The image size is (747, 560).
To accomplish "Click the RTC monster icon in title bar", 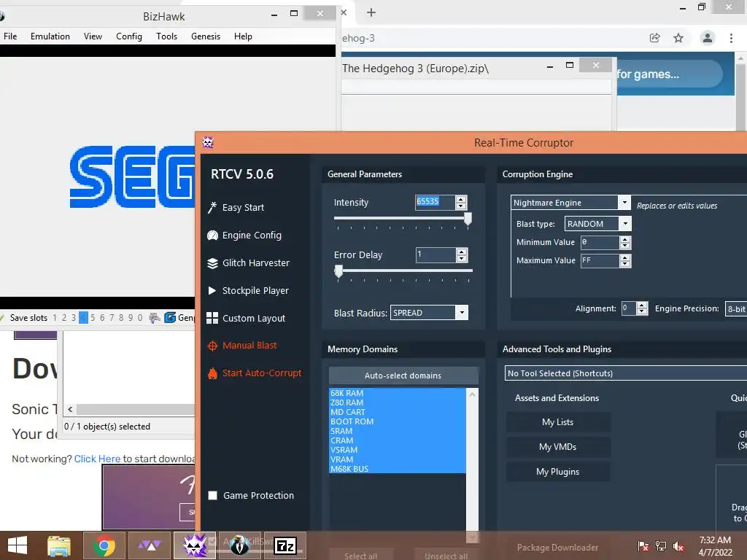I will click(x=208, y=142).
